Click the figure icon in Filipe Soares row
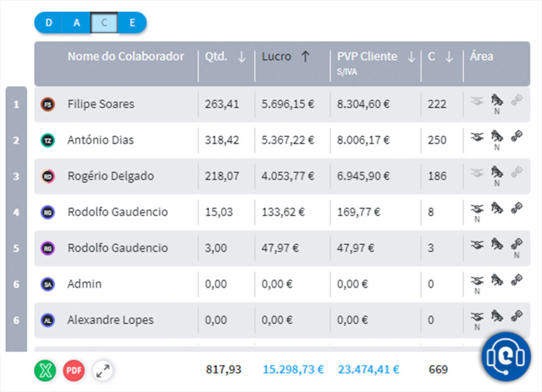Screen dimensions: 542x392 point(497,102)
